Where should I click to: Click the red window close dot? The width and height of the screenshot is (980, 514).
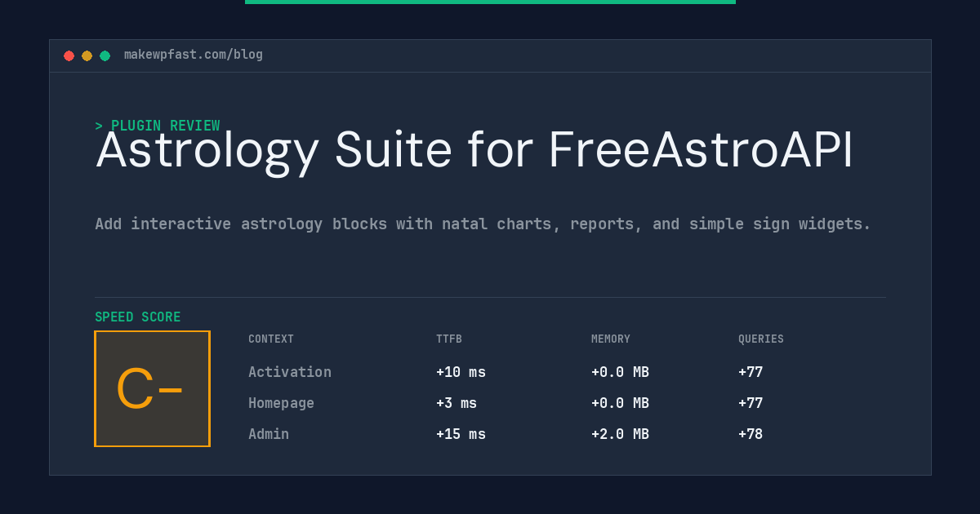click(x=69, y=55)
